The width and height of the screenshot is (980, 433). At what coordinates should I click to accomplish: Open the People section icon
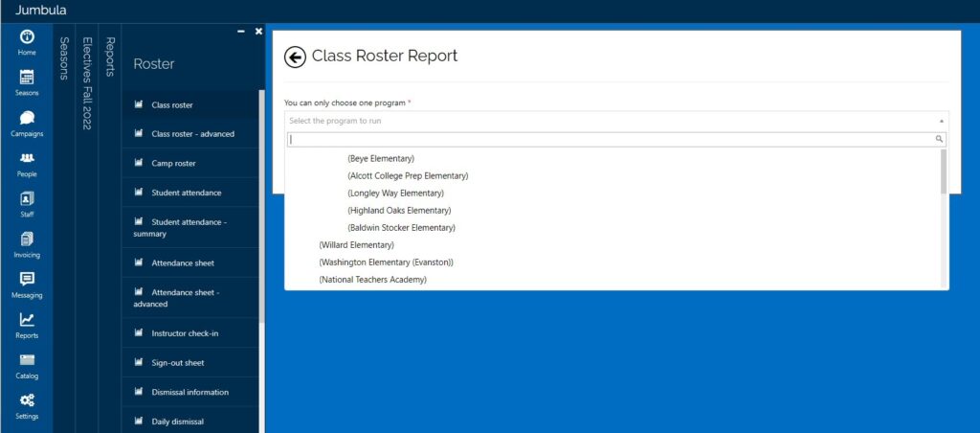[27, 163]
